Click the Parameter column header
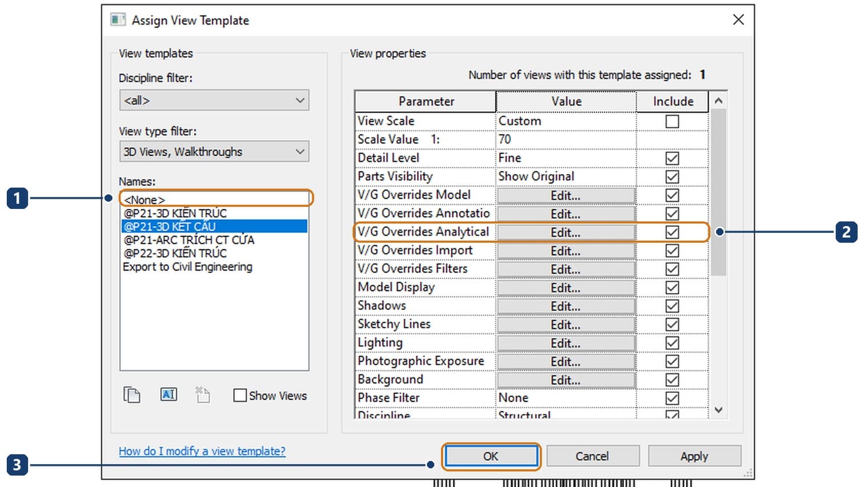 tap(426, 101)
